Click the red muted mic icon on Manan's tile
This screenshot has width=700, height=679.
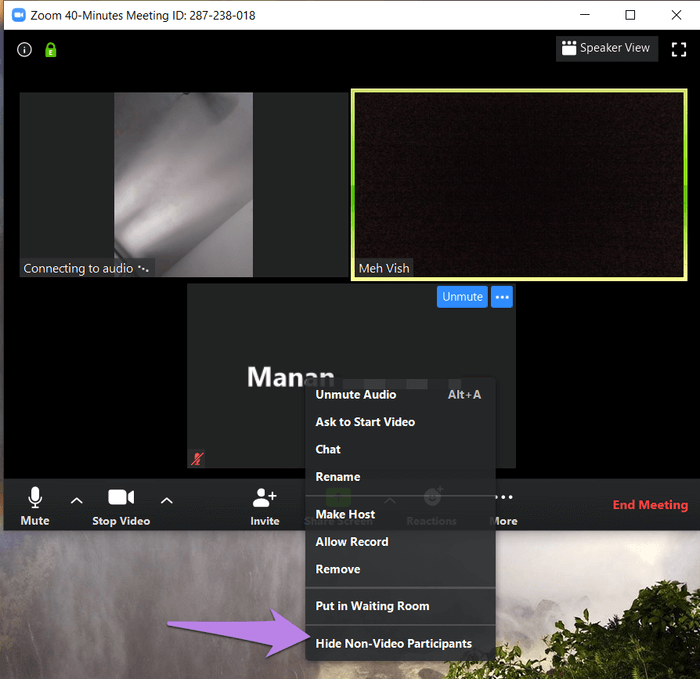click(198, 458)
